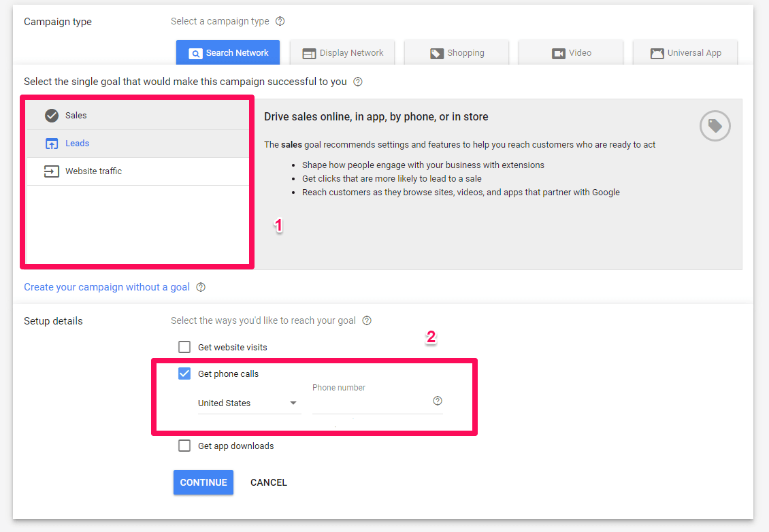The height and width of the screenshot is (532, 769).
Task: Click the CANCEL button
Action: (x=269, y=482)
